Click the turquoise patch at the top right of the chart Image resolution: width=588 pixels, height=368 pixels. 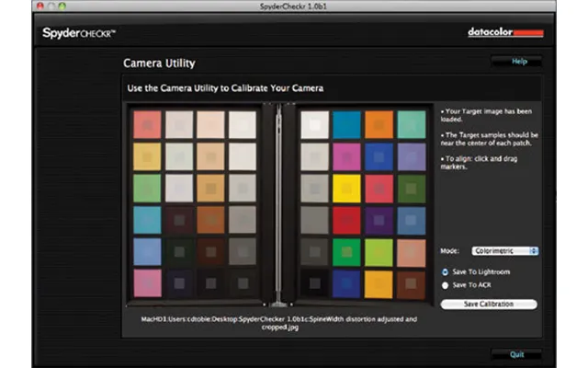tap(412, 124)
